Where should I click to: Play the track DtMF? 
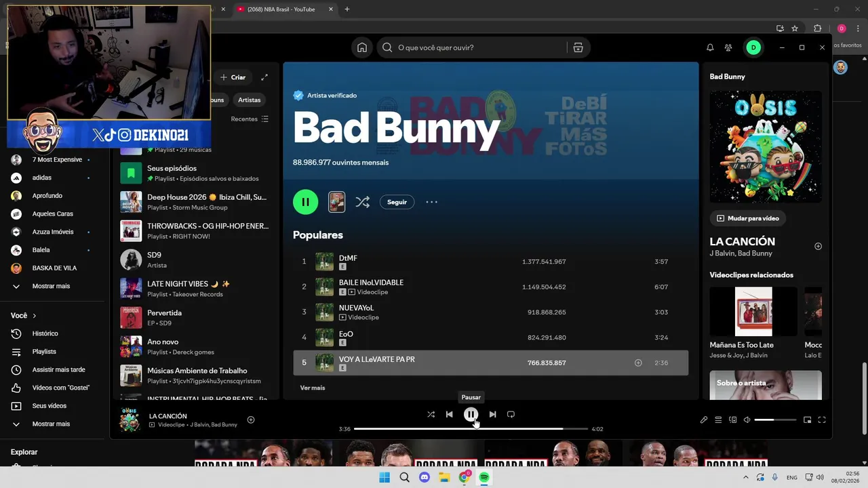tap(490, 262)
